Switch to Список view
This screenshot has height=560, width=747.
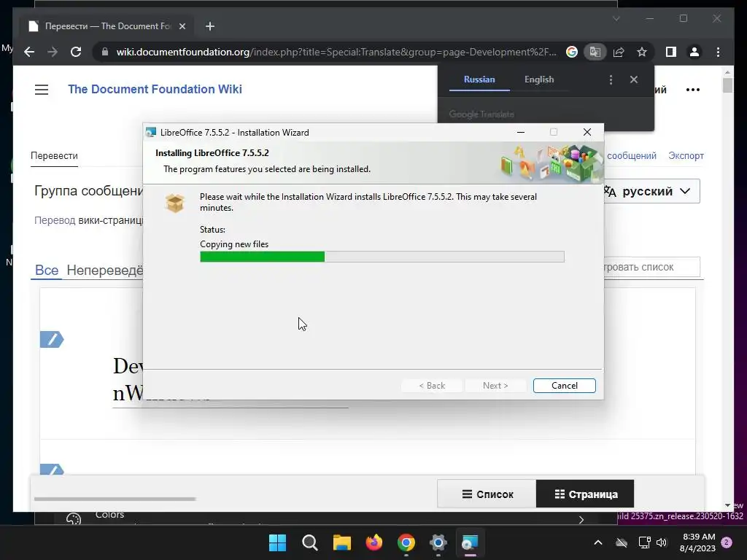tap(487, 494)
